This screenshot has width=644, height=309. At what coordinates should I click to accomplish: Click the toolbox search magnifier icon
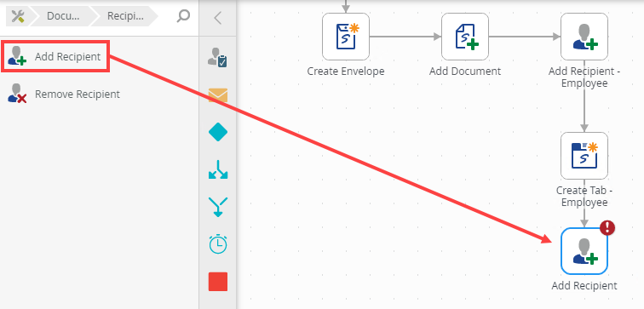click(183, 16)
